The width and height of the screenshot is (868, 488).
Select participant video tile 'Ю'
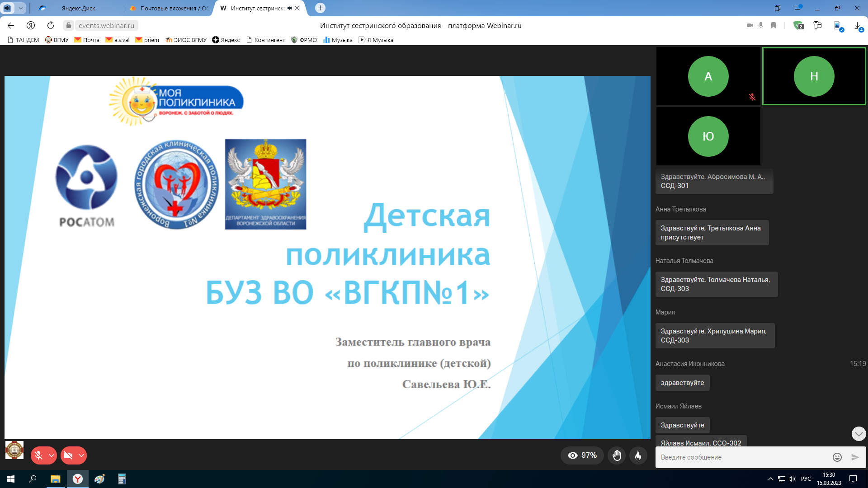click(708, 136)
